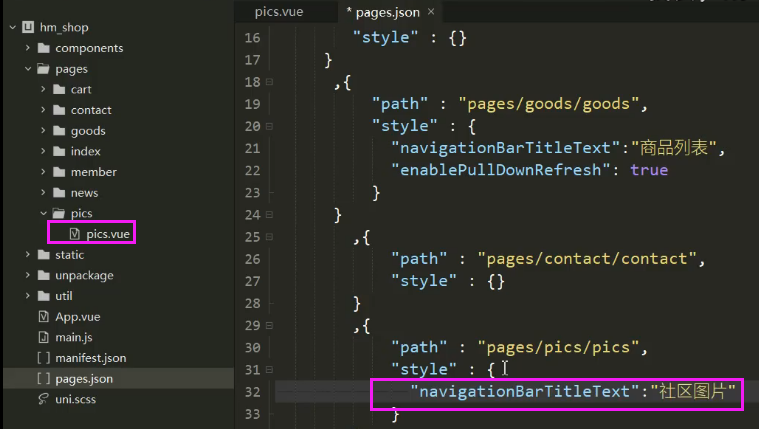Click the "enablePullDownRefresh" key
Image resolution: width=759 pixels, height=429 pixels.
(501, 170)
